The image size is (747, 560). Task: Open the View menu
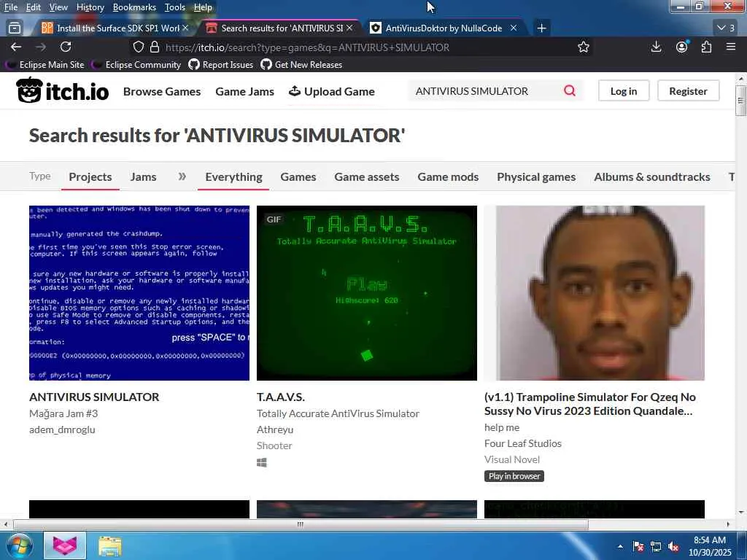[58, 7]
